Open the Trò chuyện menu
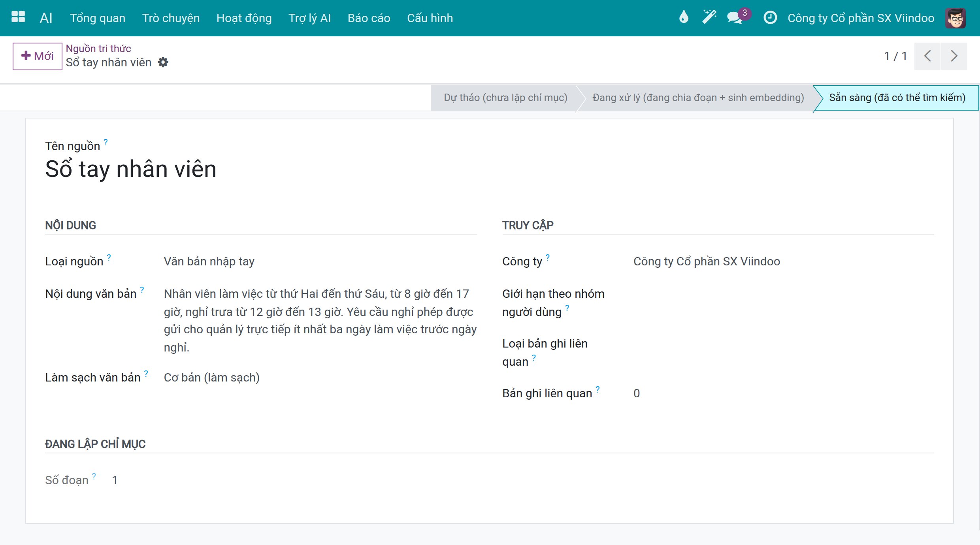This screenshot has width=980, height=545. (171, 18)
